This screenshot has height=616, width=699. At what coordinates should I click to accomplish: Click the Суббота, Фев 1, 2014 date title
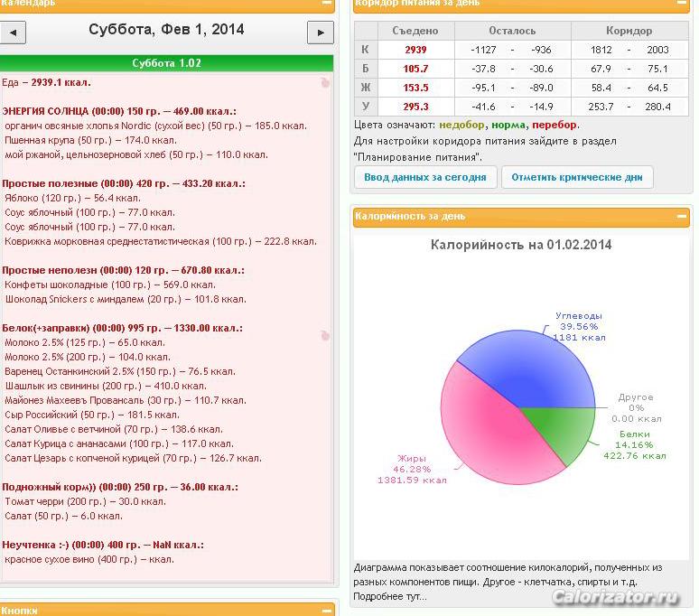(x=166, y=30)
